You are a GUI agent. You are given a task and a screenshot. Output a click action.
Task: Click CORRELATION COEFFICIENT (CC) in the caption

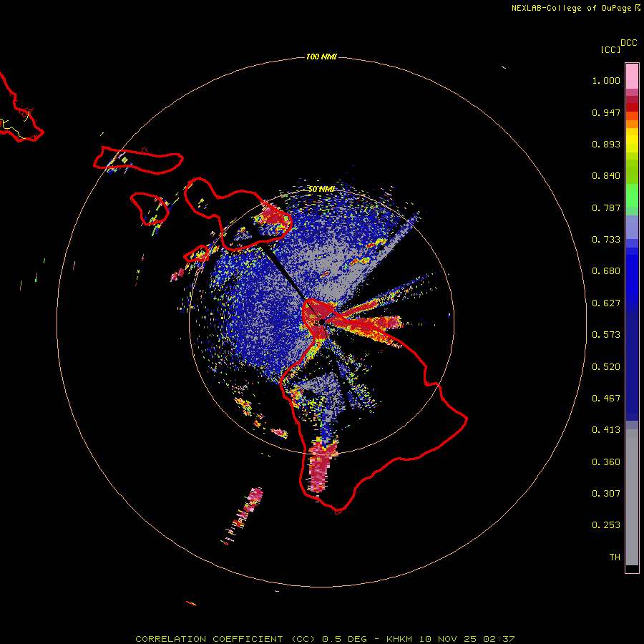[x=225, y=639]
